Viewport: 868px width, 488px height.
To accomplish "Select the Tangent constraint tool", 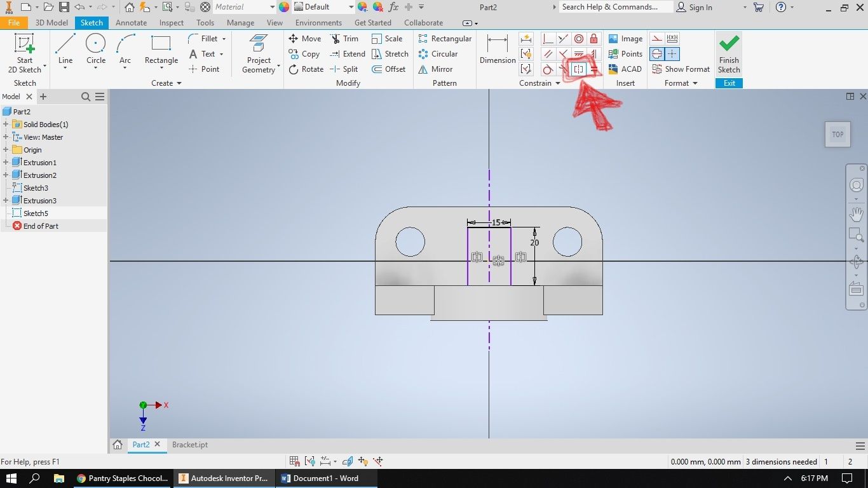I will (x=548, y=69).
